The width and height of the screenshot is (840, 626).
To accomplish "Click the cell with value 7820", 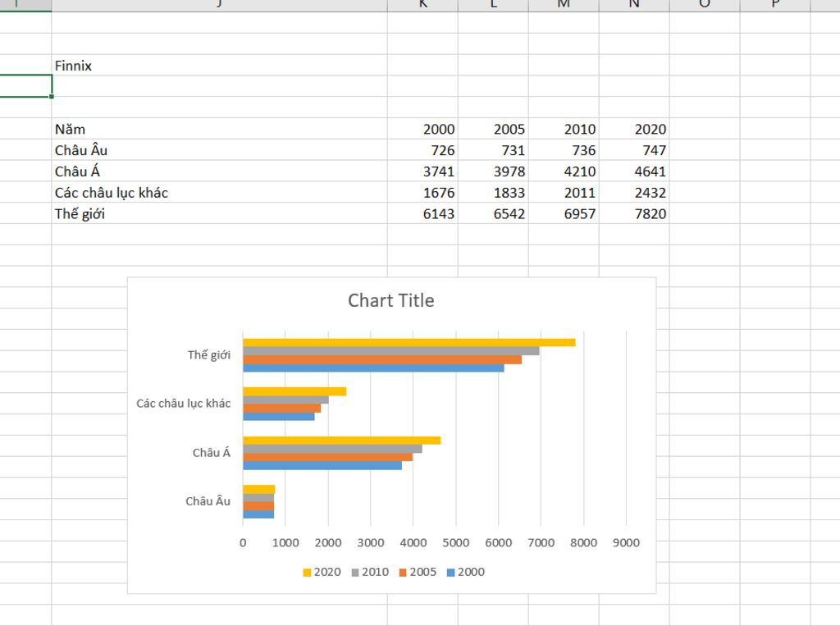I will point(650,214).
